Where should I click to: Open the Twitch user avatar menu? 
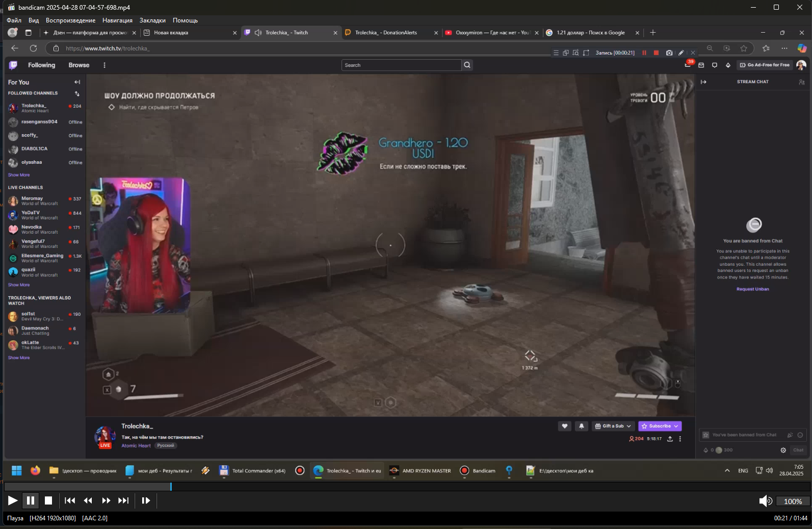coord(801,65)
